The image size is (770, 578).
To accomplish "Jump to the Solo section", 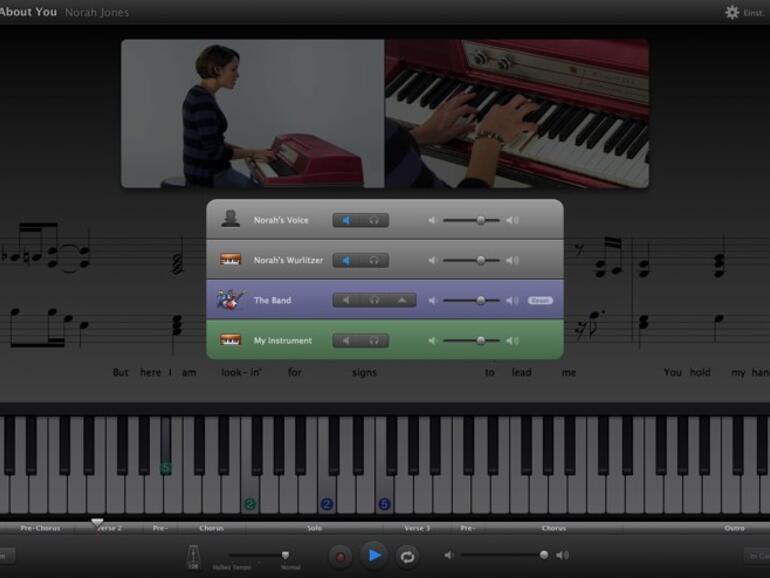I will point(314,528).
